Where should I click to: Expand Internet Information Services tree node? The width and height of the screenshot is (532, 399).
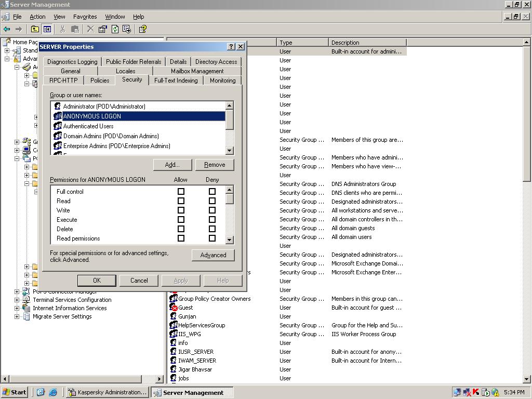click(17, 308)
